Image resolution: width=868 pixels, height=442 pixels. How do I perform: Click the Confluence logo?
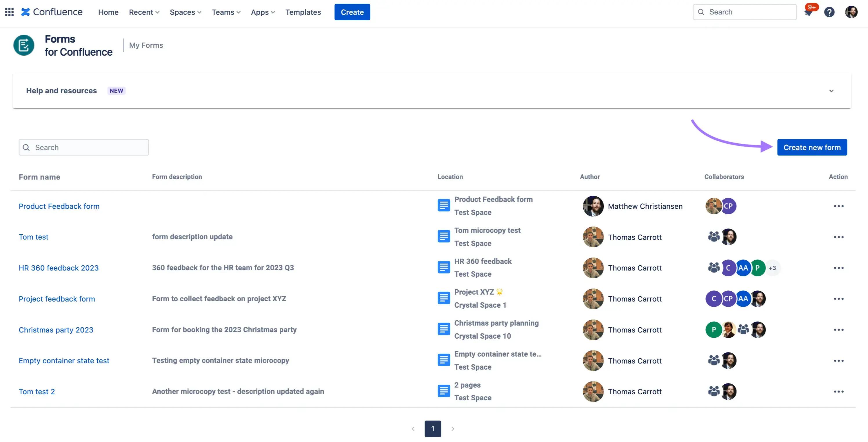coord(52,12)
